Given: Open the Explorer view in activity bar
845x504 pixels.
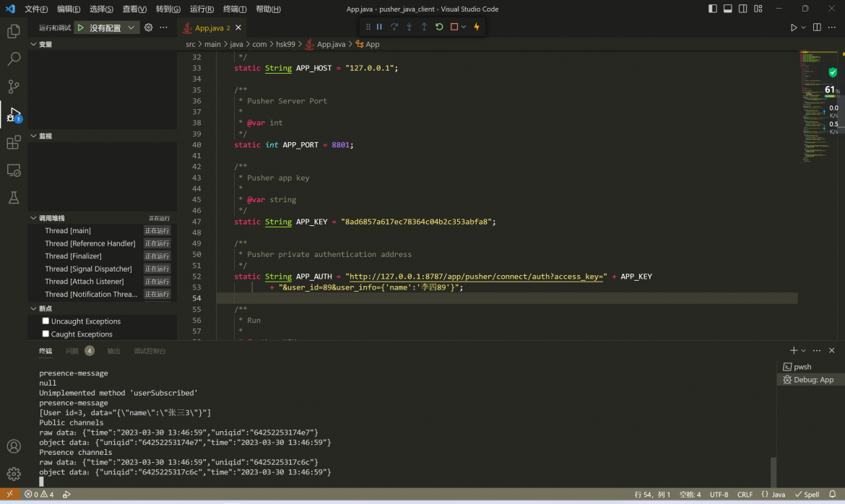Looking at the screenshot, I should (14, 31).
